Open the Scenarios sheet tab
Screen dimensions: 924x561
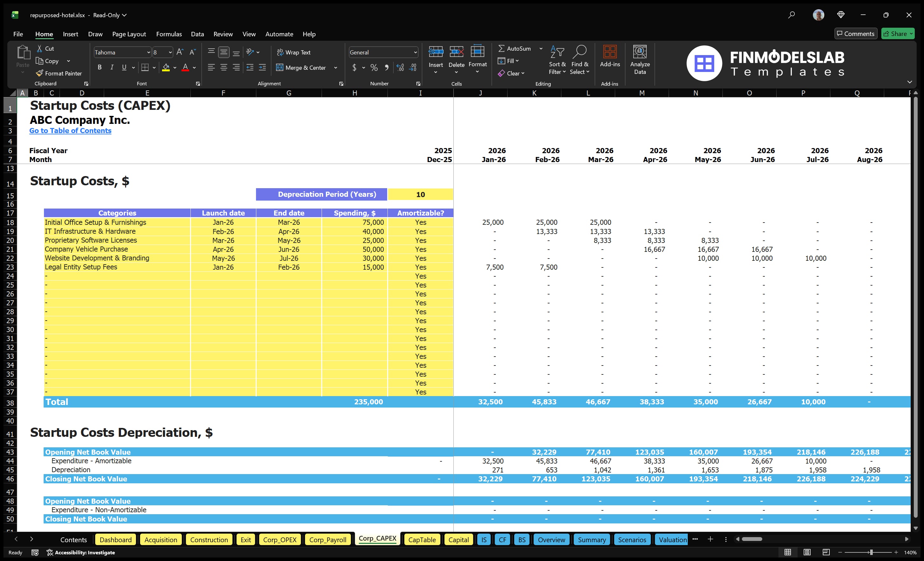[x=632, y=539]
